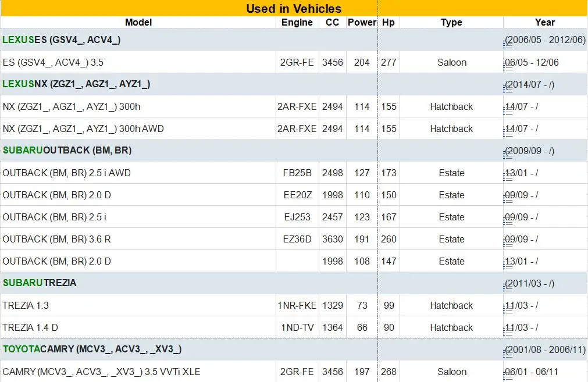Click the 197 power value

(x=362, y=372)
